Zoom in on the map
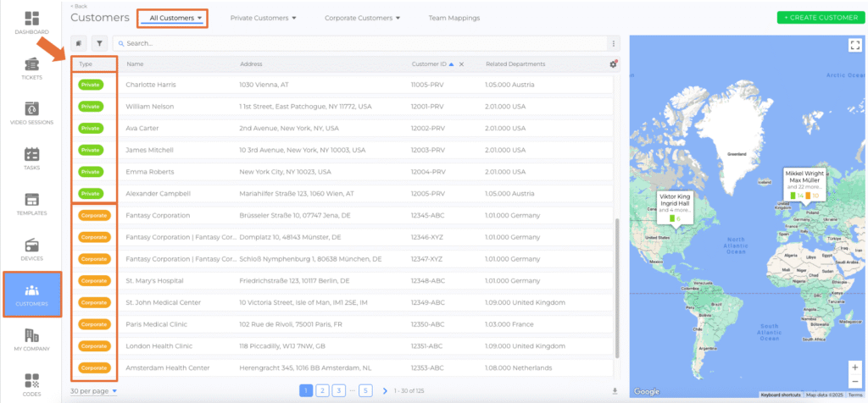Viewport: 868px width, 403px height. (x=854, y=367)
